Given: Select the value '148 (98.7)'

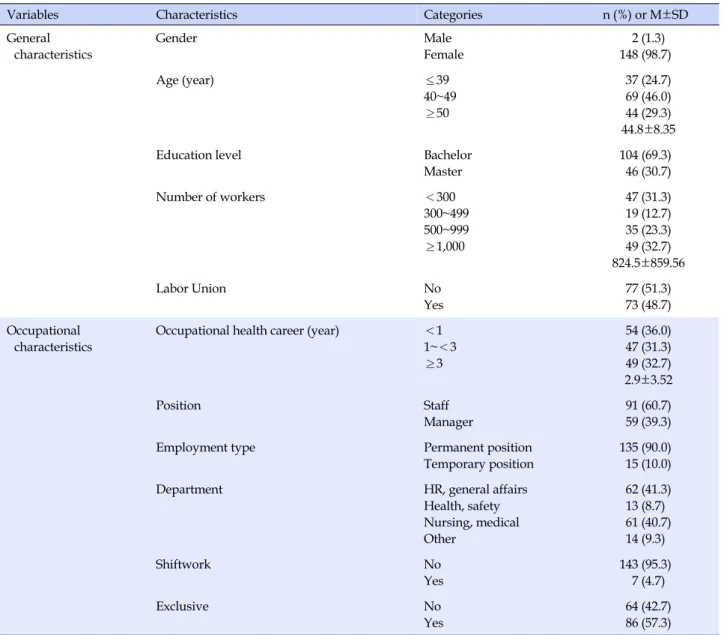Looking at the screenshot, I should (x=645, y=55).
